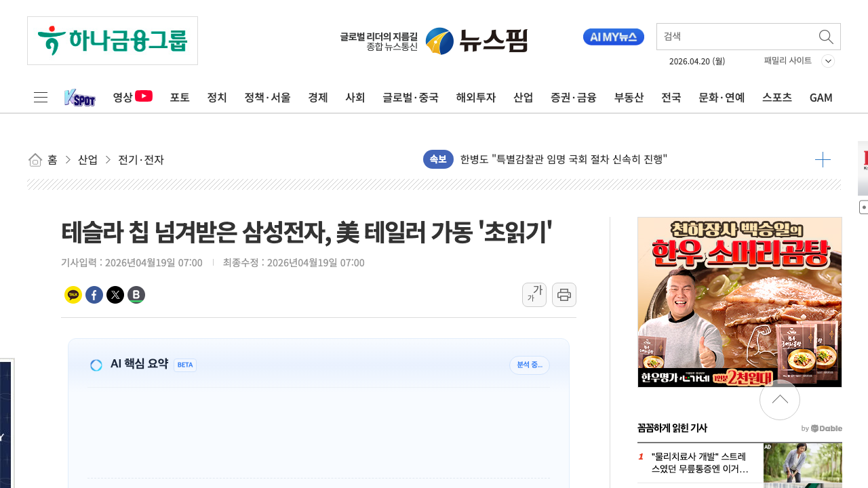Open 정치 menu item
The image size is (868, 488).
[217, 98]
